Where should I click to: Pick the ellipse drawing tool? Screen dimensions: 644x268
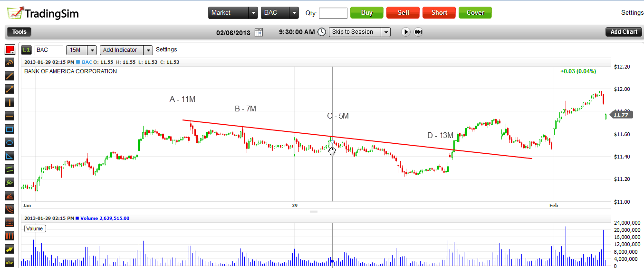[10, 142]
